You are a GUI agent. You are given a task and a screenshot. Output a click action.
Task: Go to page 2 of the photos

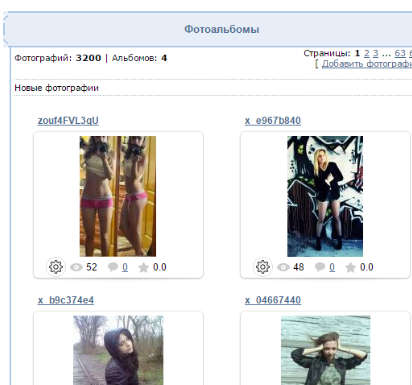(367, 53)
